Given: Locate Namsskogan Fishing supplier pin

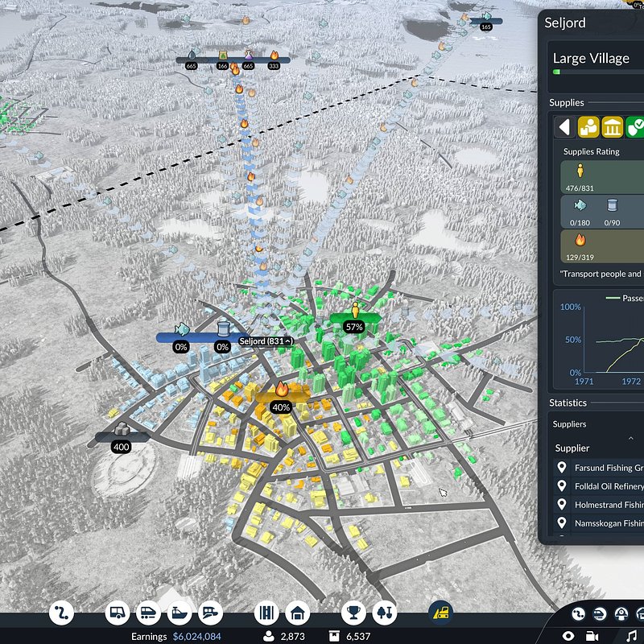Looking at the screenshot, I should (561, 522).
